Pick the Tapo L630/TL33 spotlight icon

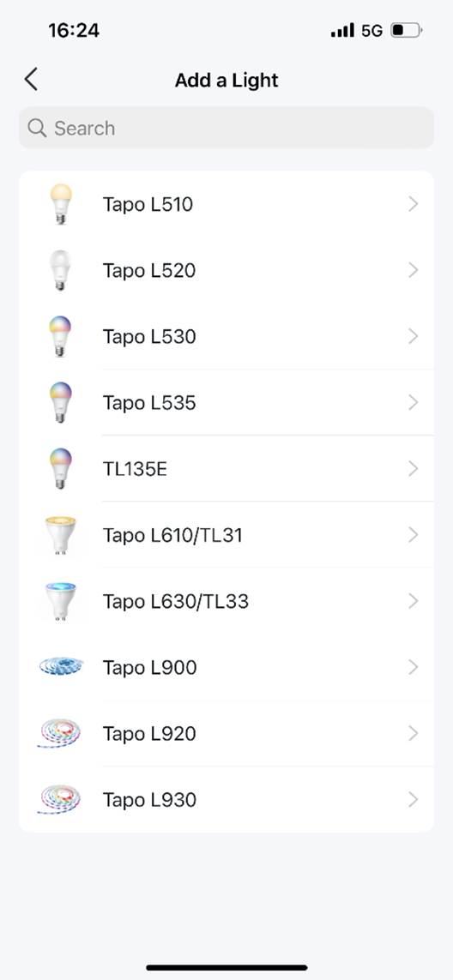[61, 601]
